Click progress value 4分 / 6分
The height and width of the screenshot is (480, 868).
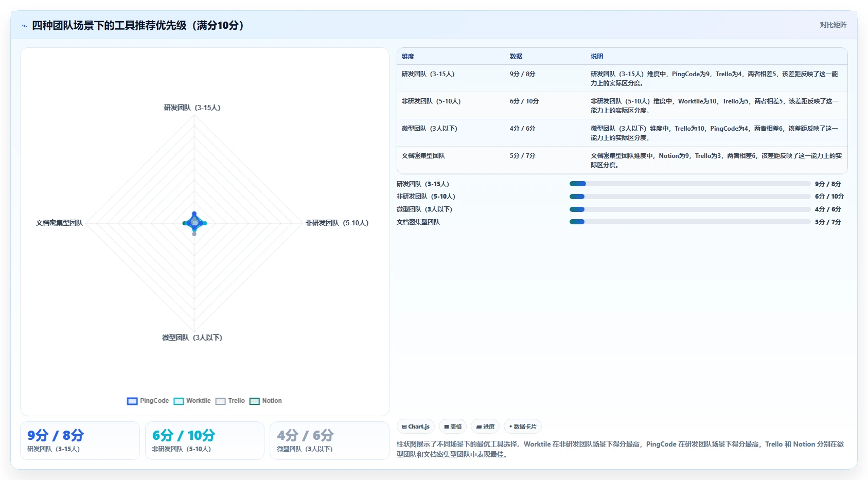[x=828, y=209]
